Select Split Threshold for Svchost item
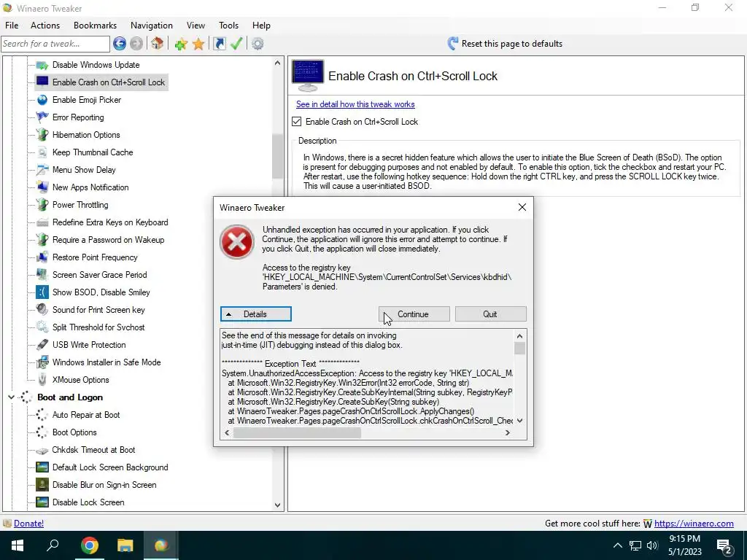The image size is (747, 560). [98, 327]
